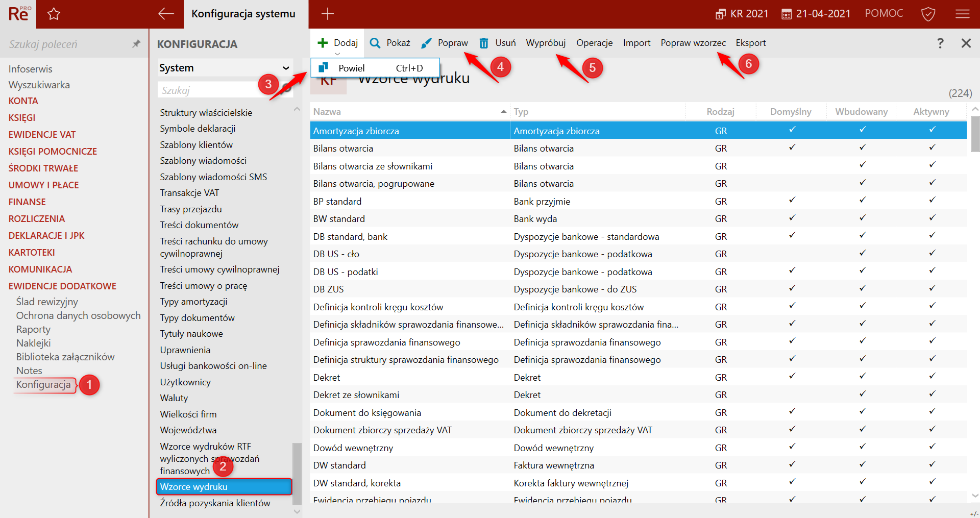
Task: Select the 'Dokument do księgowania' row
Action: tap(638, 412)
